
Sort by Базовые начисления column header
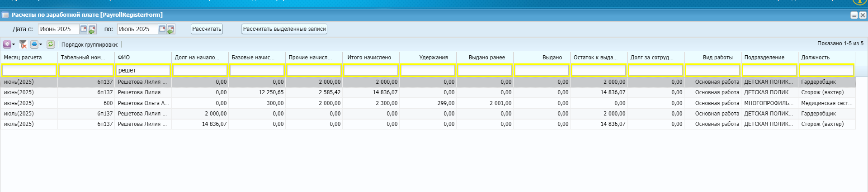[x=257, y=58]
